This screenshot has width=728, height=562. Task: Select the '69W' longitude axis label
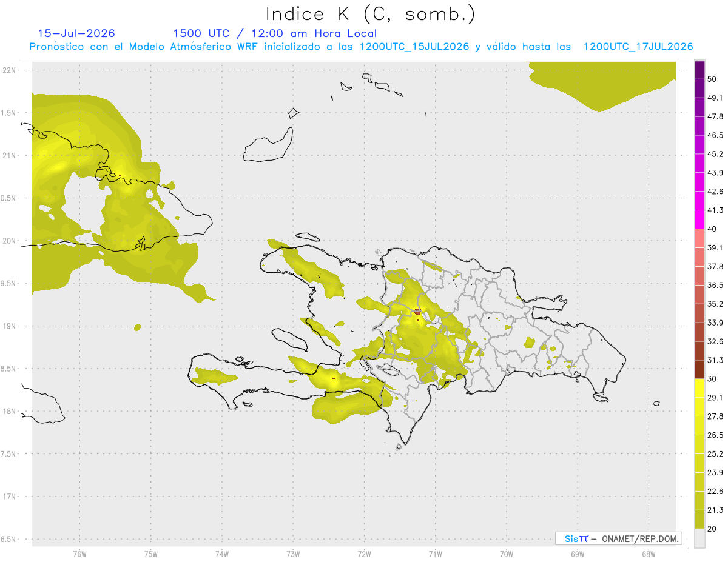(x=578, y=554)
